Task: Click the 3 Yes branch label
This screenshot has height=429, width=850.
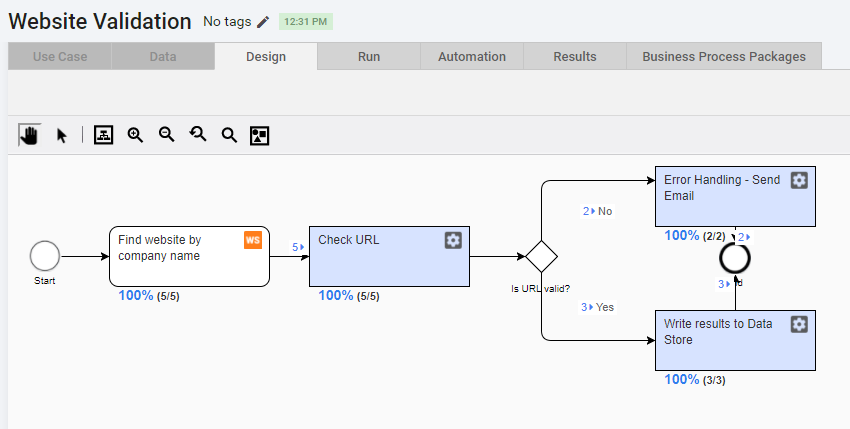Action: pyautogui.click(x=597, y=308)
